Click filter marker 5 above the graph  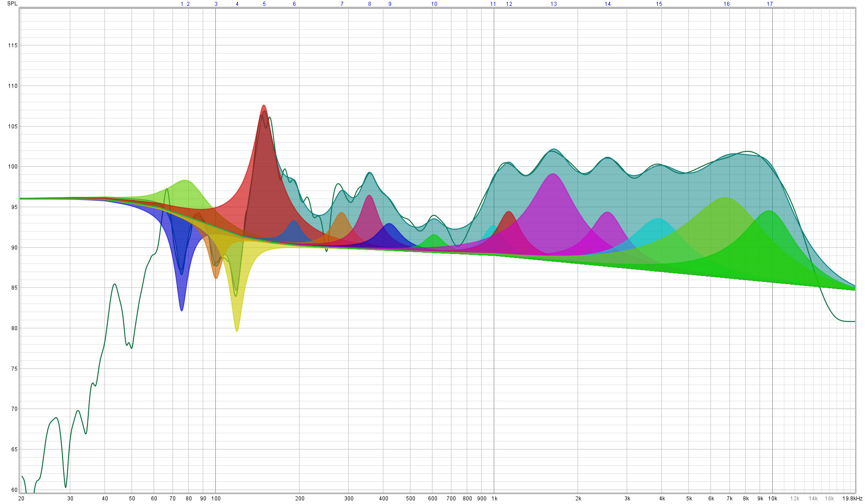point(264,4)
